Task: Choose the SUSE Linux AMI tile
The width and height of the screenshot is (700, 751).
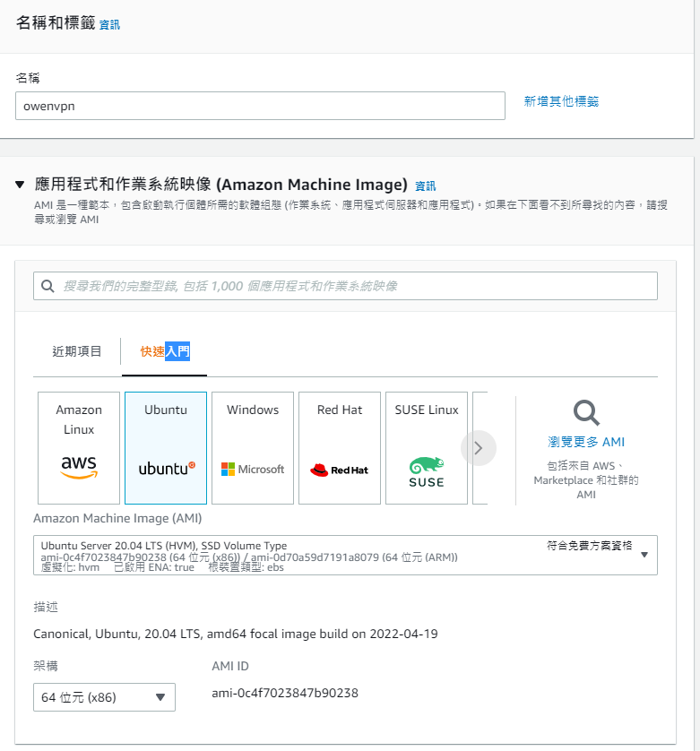Action: click(427, 447)
